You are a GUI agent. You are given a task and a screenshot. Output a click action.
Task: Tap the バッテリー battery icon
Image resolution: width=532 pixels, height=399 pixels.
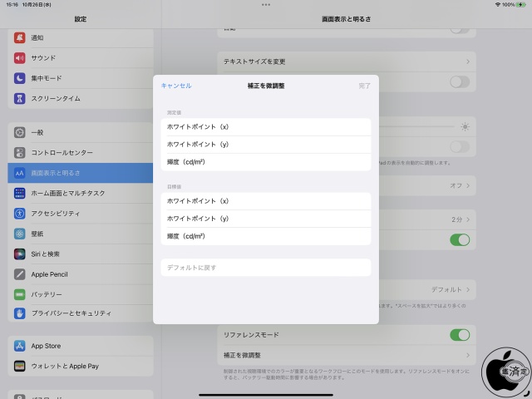20,294
